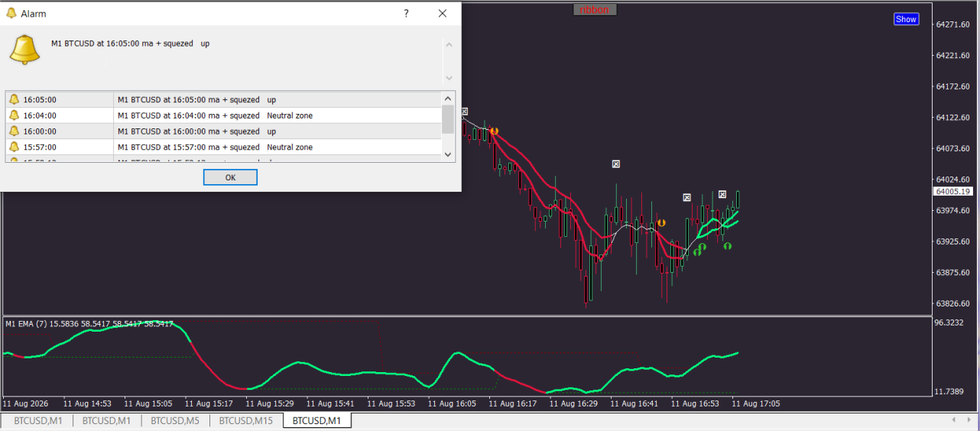Image resolution: width=980 pixels, height=431 pixels.
Task: Click the 11 Aug 17:05 time axis label
Action: [x=756, y=403]
